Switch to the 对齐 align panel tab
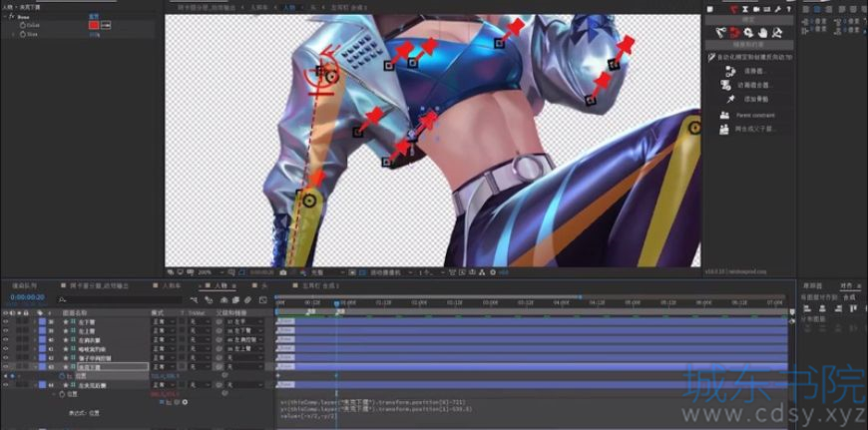The image size is (868, 430). pos(846,285)
